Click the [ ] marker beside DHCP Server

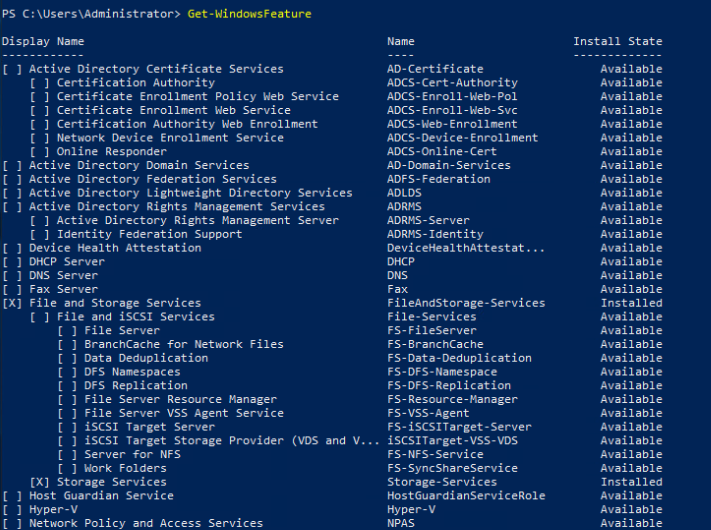point(11,262)
